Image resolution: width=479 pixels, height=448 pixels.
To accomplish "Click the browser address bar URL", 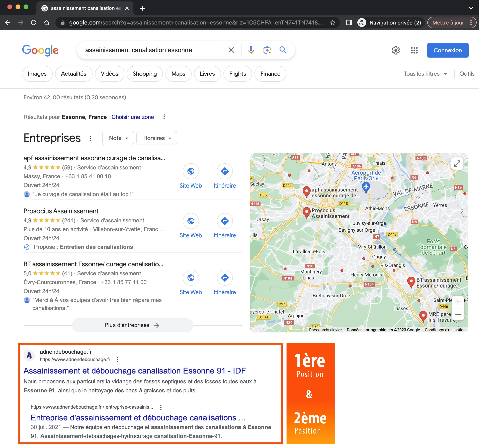I will 195,23.
